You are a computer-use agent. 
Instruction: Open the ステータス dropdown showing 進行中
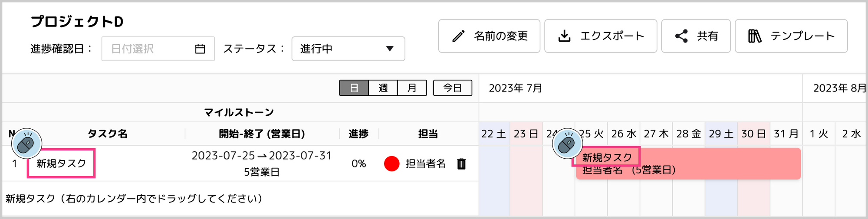pos(348,49)
